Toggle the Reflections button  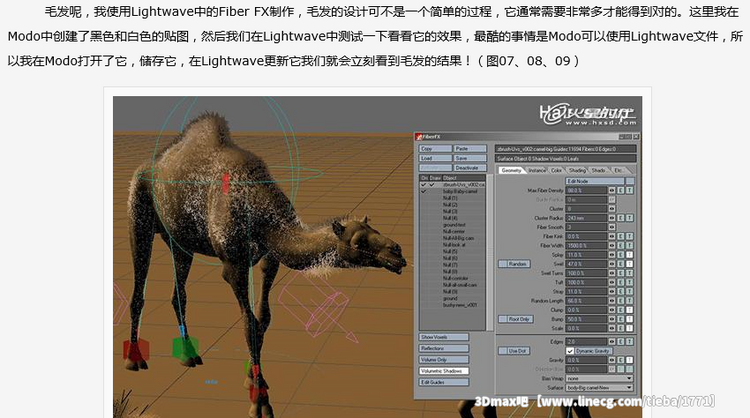pyautogui.click(x=444, y=349)
